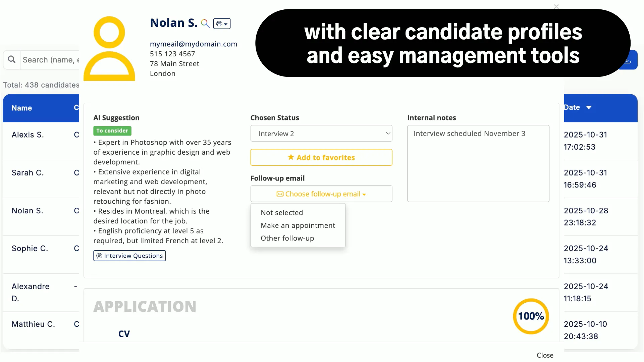Open the print options dropdown icon
Screen dimensions: 644x362
click(222, 23)
